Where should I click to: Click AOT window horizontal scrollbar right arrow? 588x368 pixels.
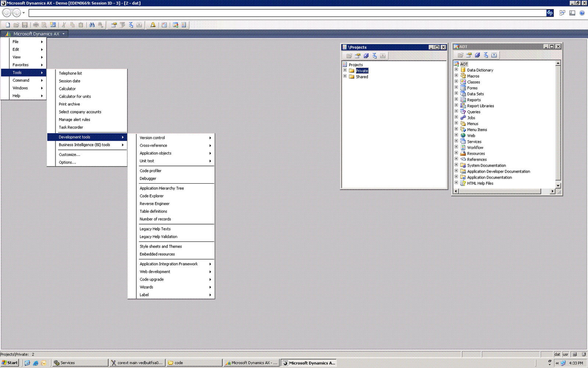552,191
